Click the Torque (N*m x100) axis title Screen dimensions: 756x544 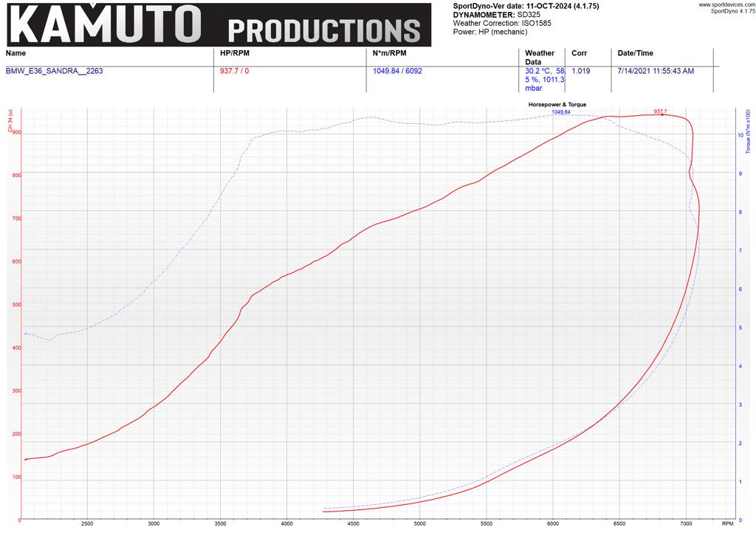point(748,131)
